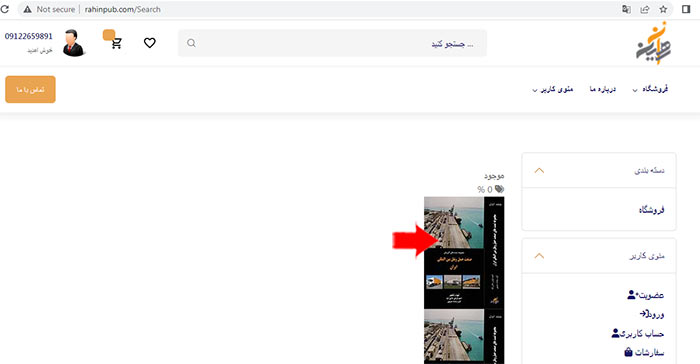This screenshot has height=364, width=700.
Task: Click the heart wishlist icon
Action: 150,43
